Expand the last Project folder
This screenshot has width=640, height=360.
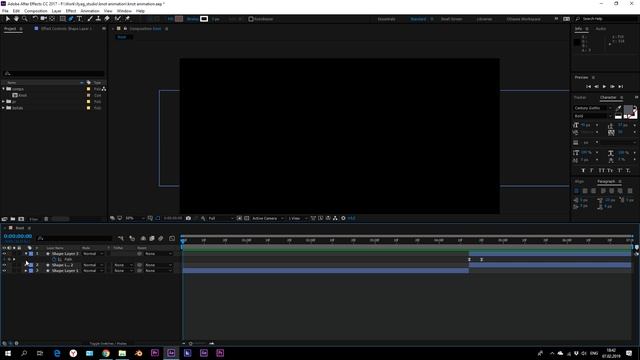(4, 108)
